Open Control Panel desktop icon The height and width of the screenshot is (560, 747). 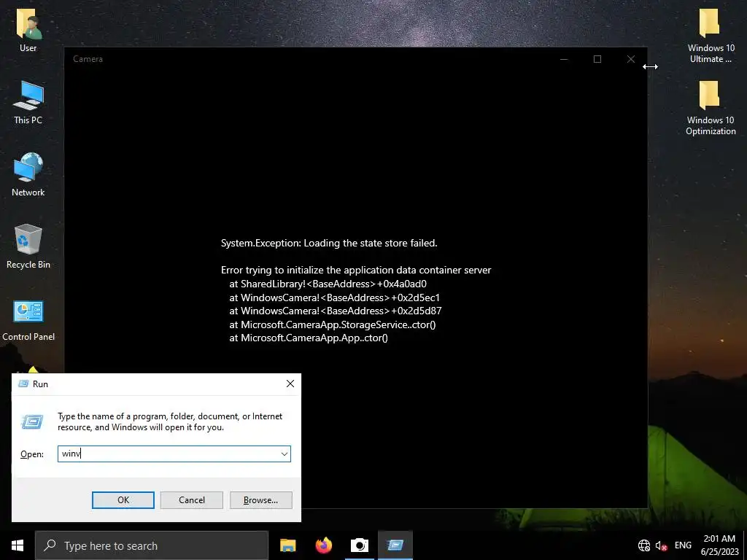[28, 321]
